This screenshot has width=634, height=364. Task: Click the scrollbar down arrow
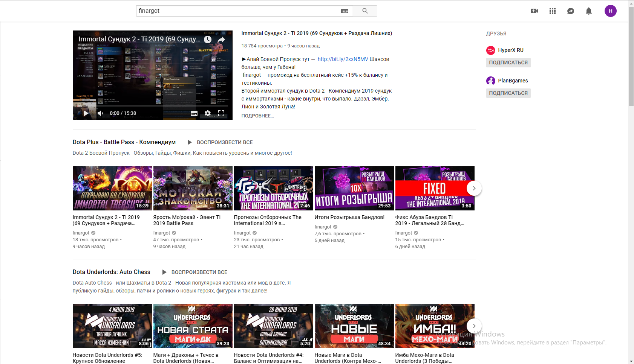point(631,361)
